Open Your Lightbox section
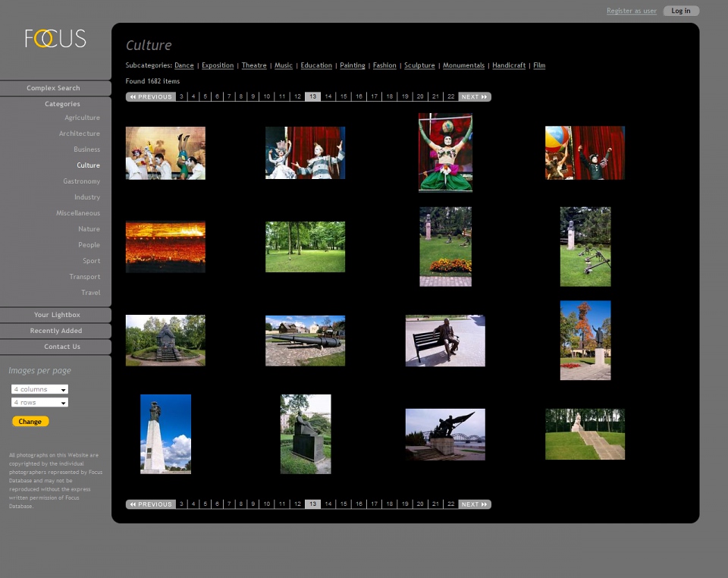This screenshot has width=728, height=578. [x=57, y=315]
